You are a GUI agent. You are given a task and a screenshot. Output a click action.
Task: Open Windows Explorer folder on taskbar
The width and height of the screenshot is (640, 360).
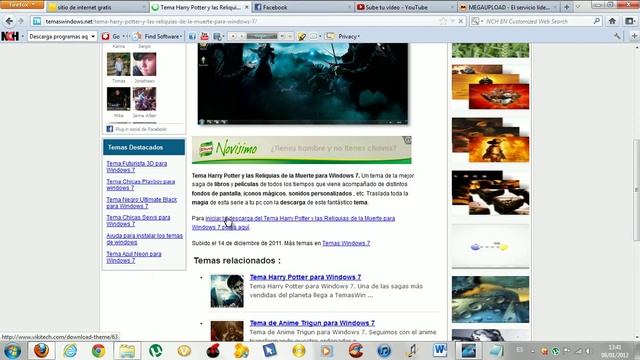coord(127,351)
